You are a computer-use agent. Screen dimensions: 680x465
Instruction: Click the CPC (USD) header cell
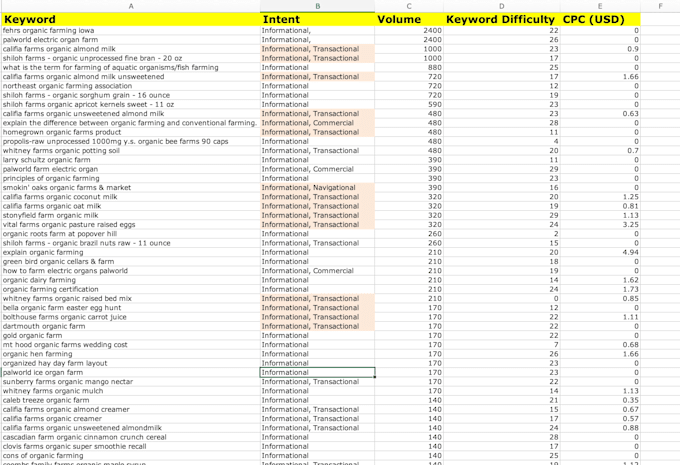600,20
